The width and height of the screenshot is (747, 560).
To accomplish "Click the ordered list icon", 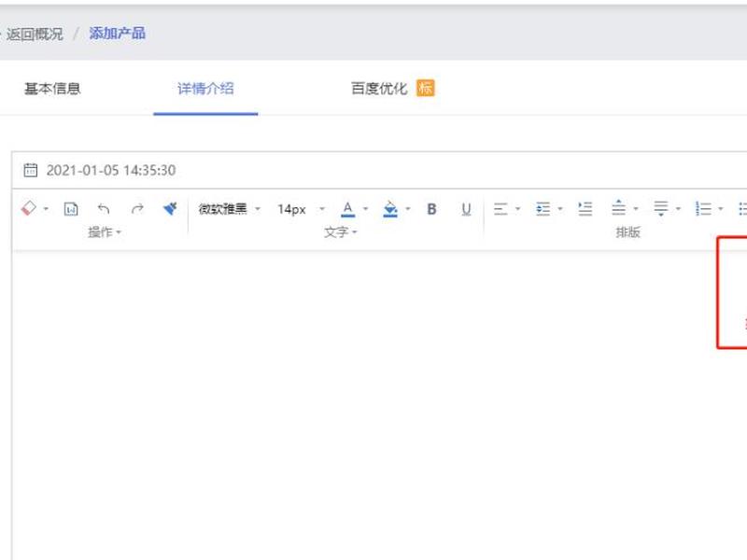I will [703, 208].
